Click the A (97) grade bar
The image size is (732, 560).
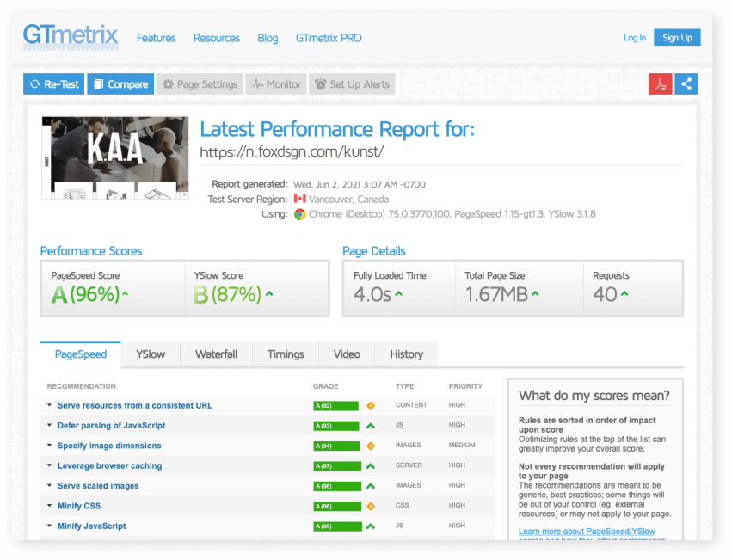tap(335, 465)
